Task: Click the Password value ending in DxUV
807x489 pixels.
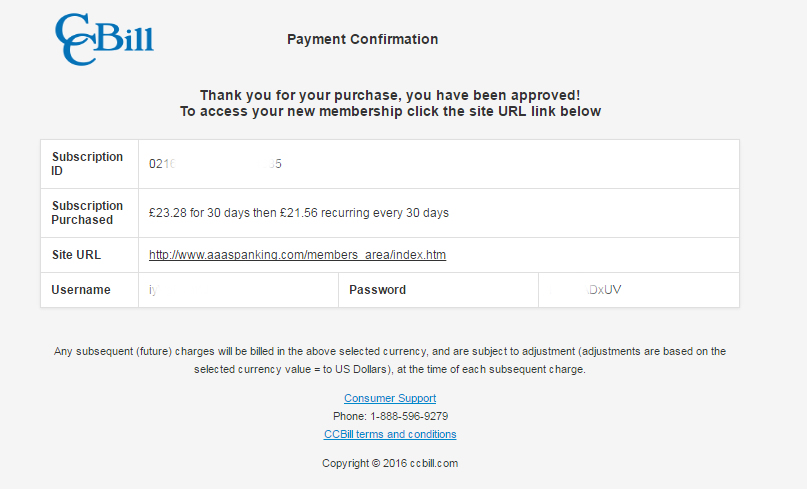Action: (605, 290)
